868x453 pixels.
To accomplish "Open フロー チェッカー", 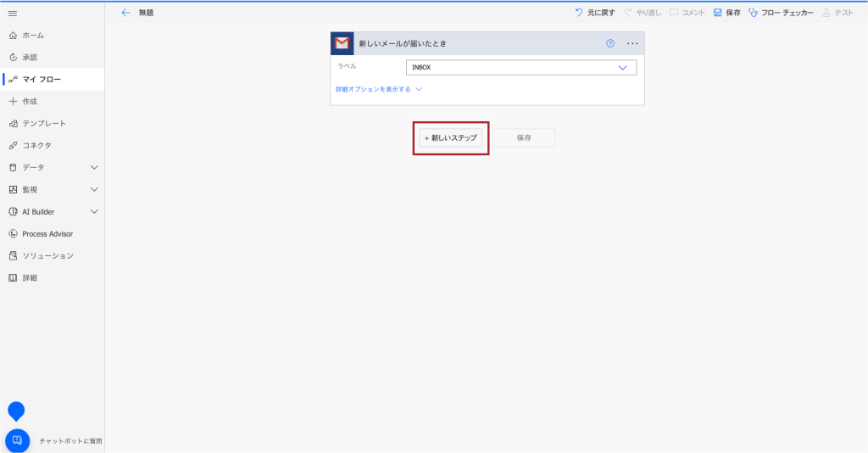I will coord(781,13).
